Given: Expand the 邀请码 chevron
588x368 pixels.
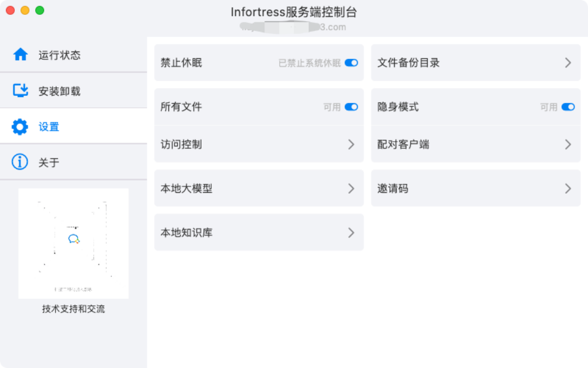Looking at the screenshot, I should [568, 189].
